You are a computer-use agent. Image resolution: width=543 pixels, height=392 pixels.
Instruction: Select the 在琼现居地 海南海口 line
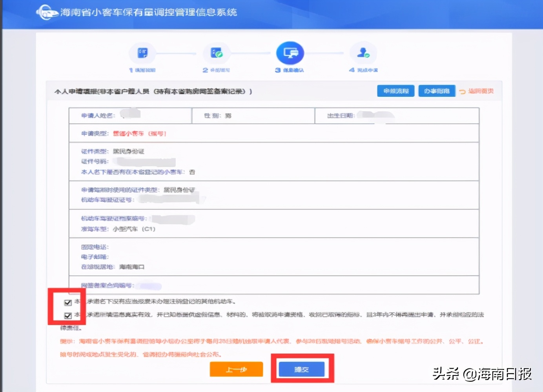coord(113,267)
